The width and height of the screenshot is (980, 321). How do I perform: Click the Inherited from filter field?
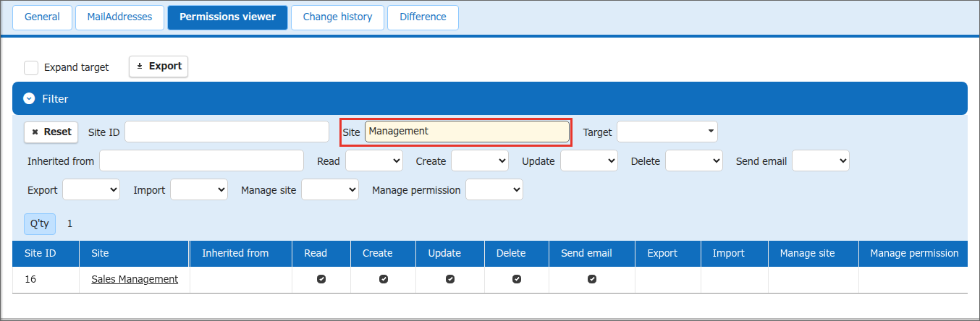[201, 161]
